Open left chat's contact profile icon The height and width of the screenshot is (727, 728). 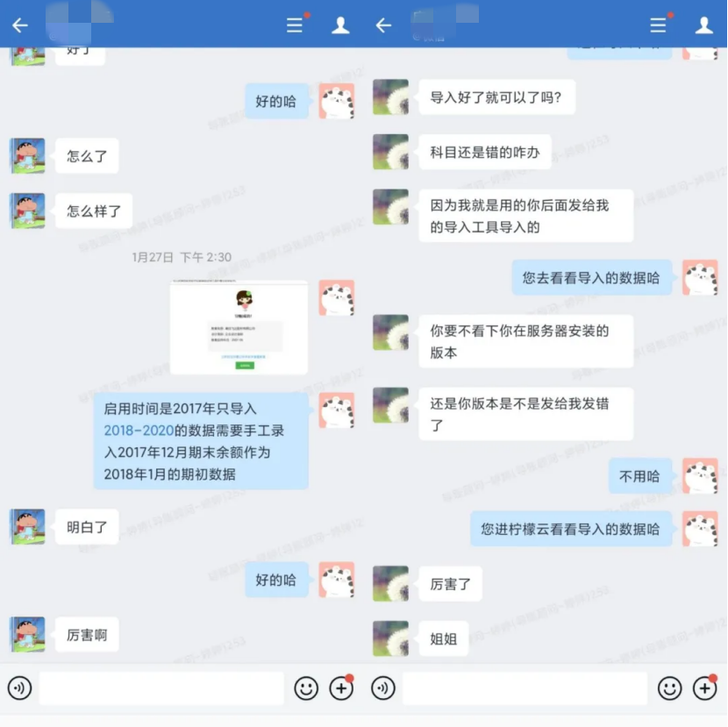[340, 25]
